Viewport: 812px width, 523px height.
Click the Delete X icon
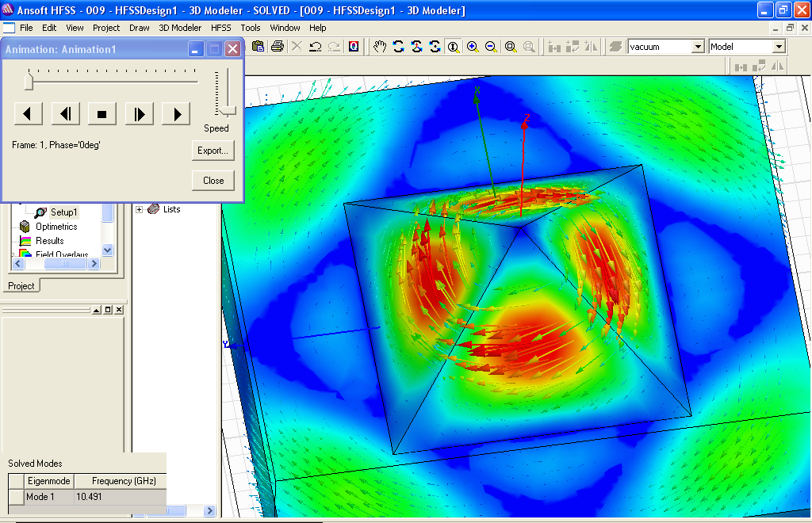[297, 47]
